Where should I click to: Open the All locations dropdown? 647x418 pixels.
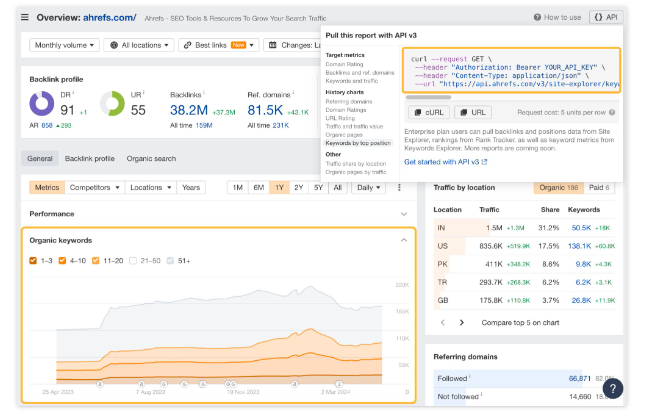point(138,45)
